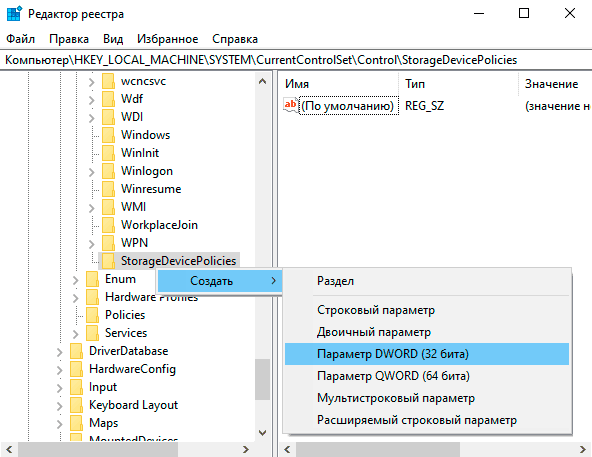Image resolution: width=592 pixels, height=457 pixels.
Task: Click the Тип column header
Action: (459, 83)
